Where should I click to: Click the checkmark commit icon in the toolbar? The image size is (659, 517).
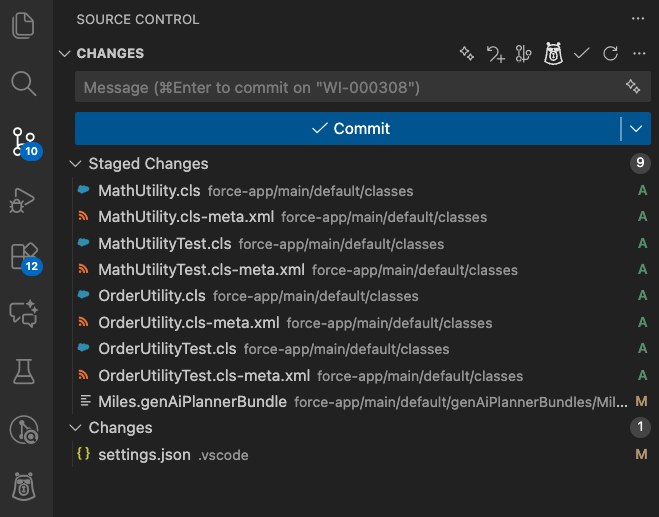(582, 53)
